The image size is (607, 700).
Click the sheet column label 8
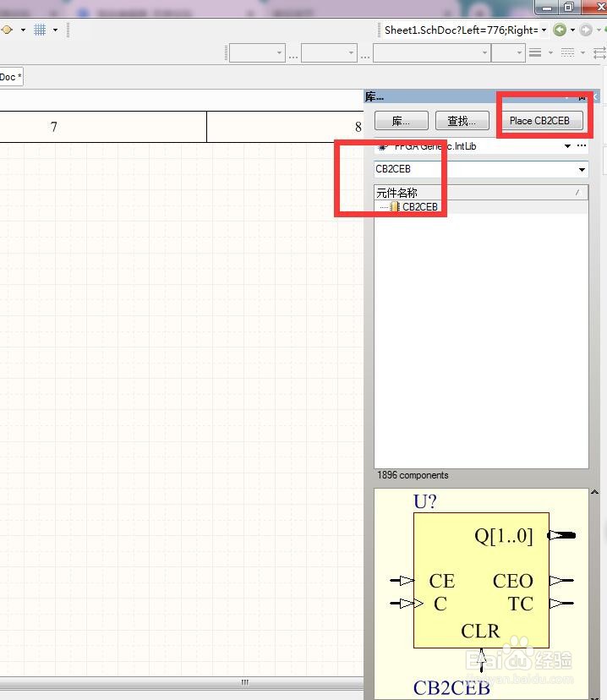tap(358, 127)
